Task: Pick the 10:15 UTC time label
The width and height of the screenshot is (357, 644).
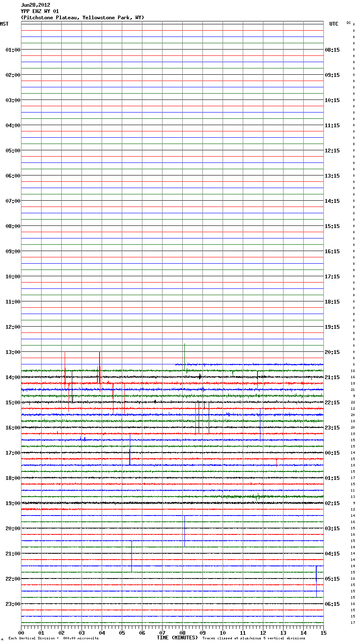Action: [x=332, y=100]
